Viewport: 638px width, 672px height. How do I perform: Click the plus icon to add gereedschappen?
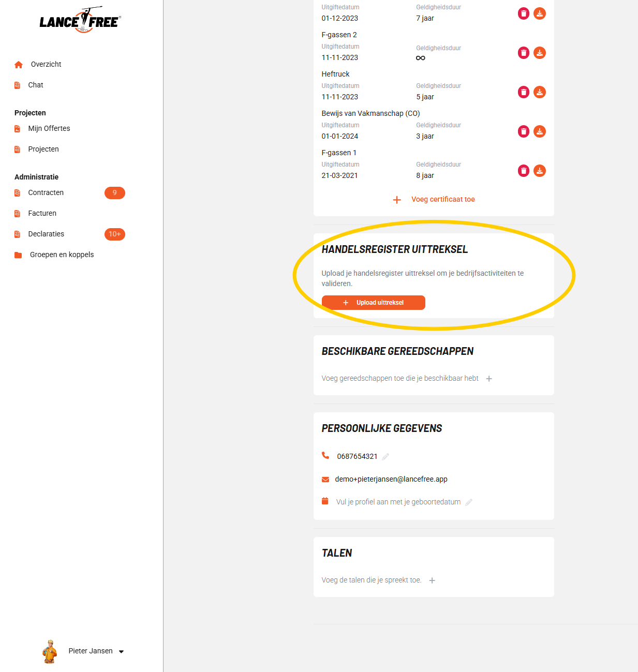[x=489, y=379]
